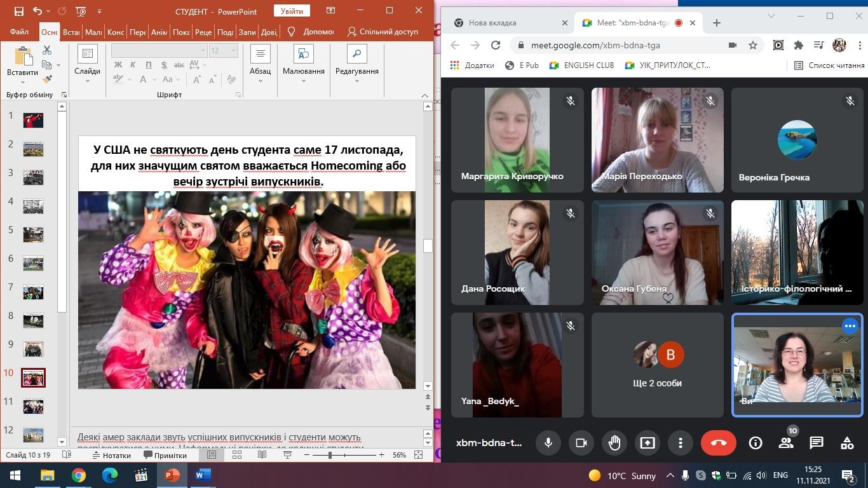The height and width of the screenshot is (488, 868).
Task: Switch to Reading view
Action: point(262,455)
